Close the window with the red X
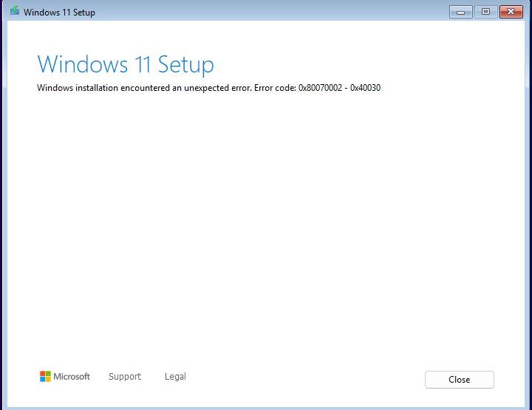The height and width of the screenshot is (410, 532). point(511,12)
